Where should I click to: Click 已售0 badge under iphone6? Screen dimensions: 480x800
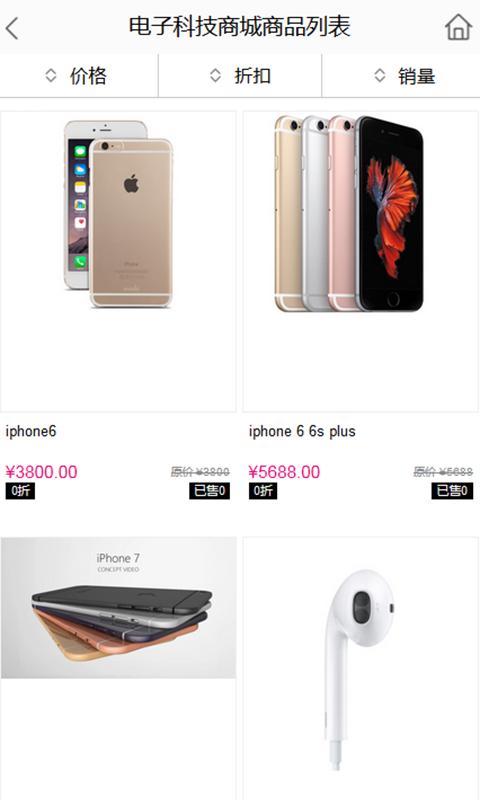(209, 491)
